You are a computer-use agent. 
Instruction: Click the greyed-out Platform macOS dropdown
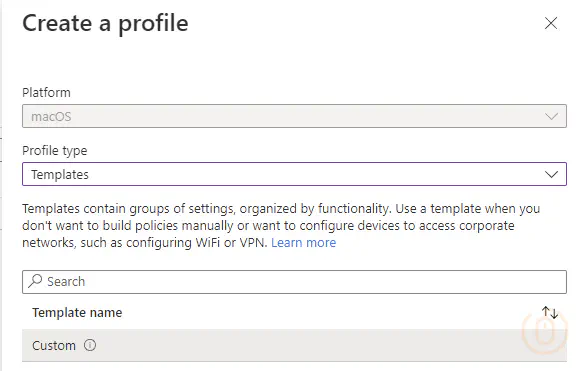294,116
